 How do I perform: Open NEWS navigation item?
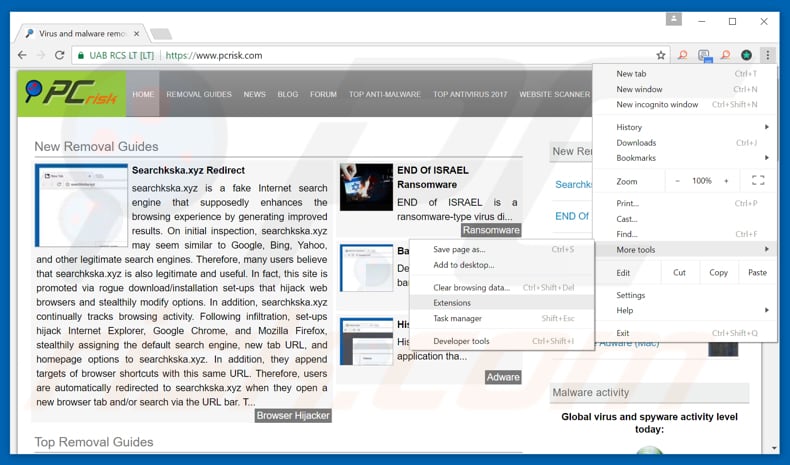(x=254, y=94)
